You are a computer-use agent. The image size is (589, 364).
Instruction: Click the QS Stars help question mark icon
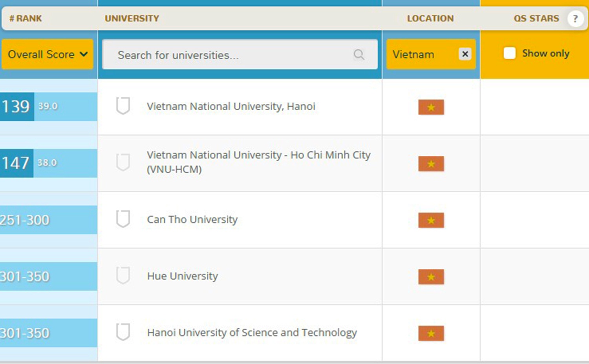coord(575,18)
